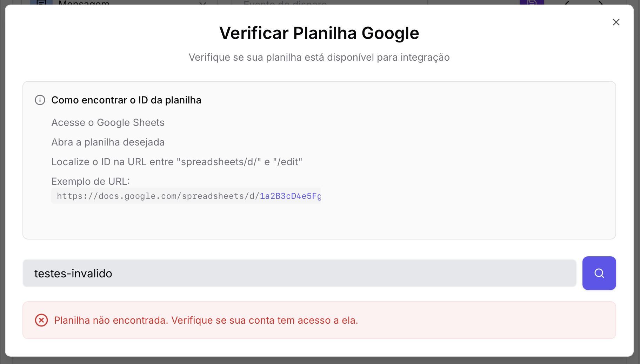
Task: Click the right chevron arrow at top
Action: pyautogui.click(x=600, y=3)
